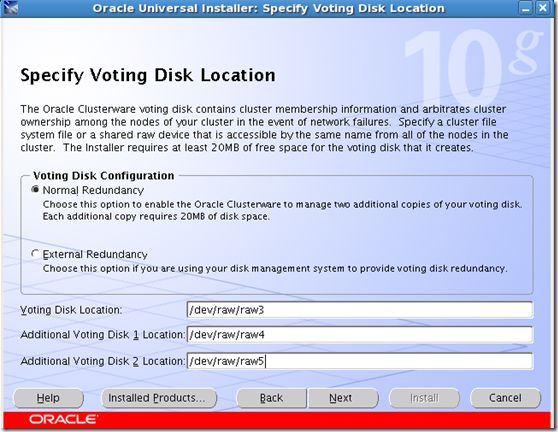Proceed with the Next button

(x=342, y=398)
